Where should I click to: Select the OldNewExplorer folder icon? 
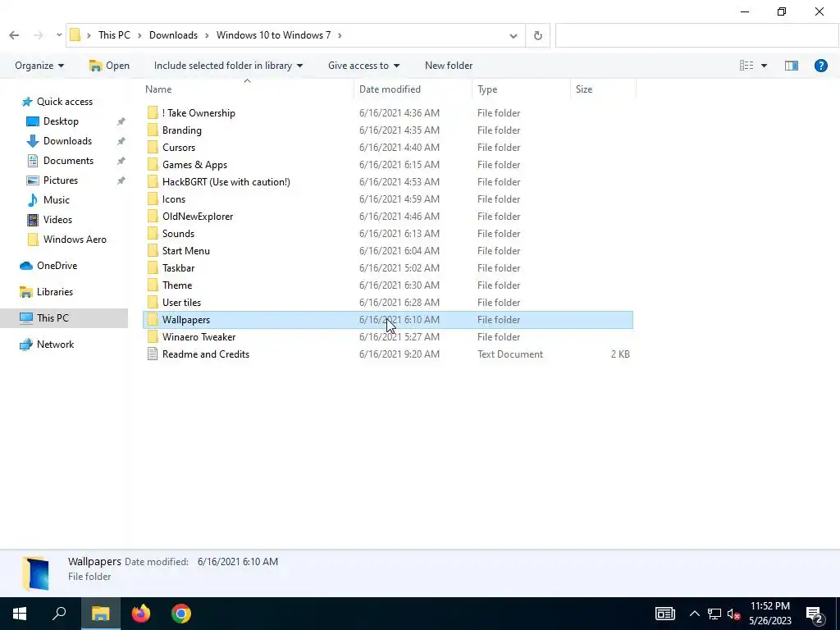pyautogui.click(x=153, y=217)
